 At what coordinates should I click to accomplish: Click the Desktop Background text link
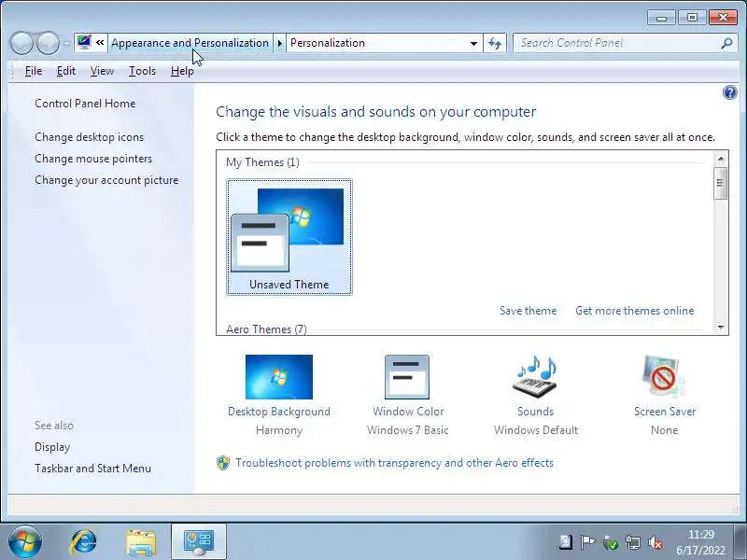coord(278,412)
